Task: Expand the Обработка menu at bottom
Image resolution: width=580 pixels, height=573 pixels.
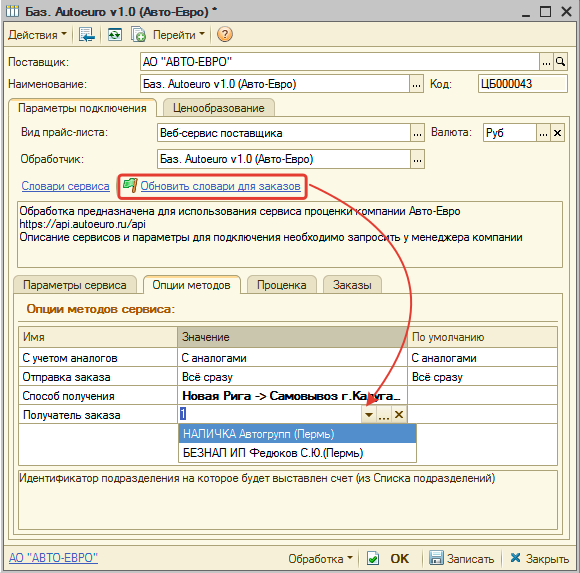Action: tap(320, 559)
